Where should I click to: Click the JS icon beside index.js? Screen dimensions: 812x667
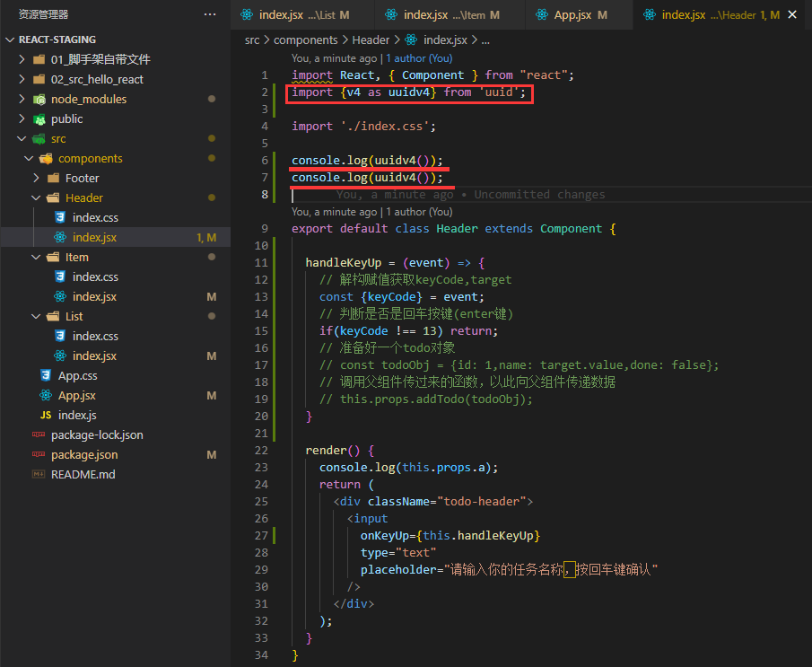[46, 415]
